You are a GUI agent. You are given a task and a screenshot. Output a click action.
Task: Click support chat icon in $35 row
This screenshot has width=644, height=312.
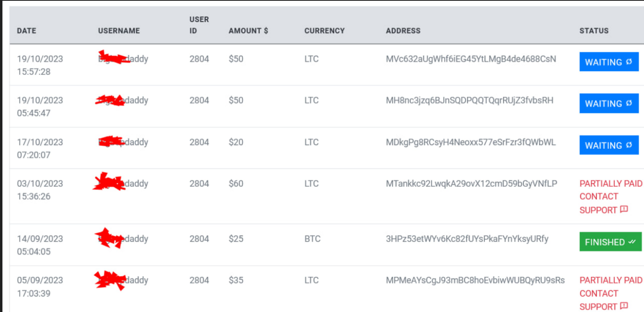point(624,306)
